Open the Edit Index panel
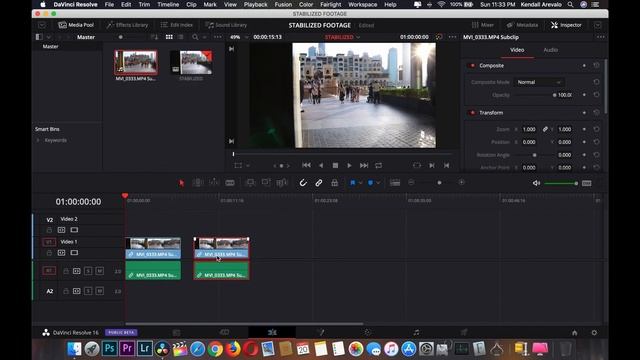 pos(177,25)
